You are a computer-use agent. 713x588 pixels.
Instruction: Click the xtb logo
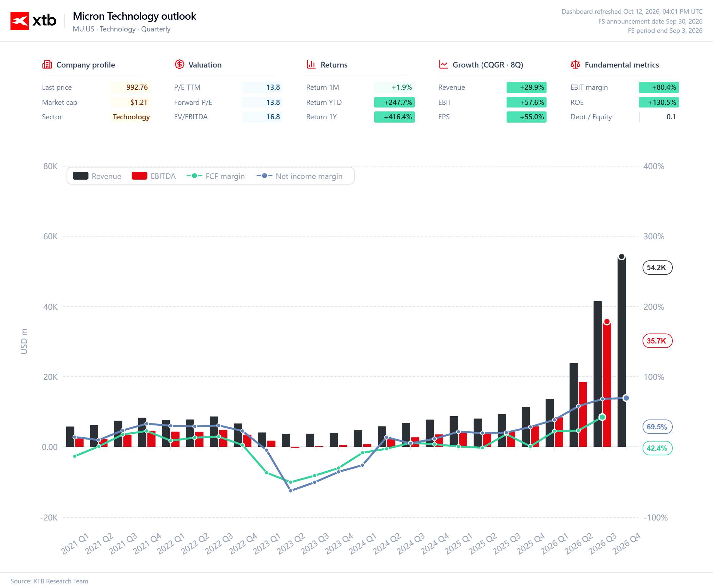coord(33,21)
